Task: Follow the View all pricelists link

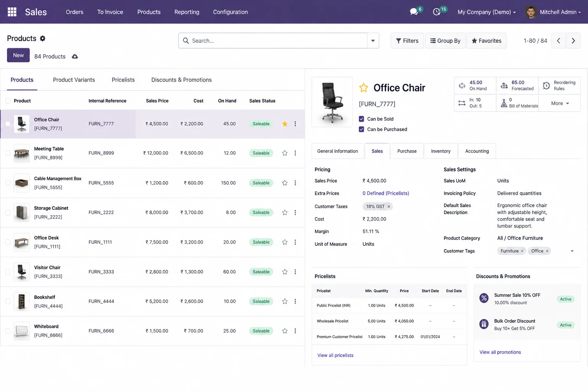Action: pos(335,355)
